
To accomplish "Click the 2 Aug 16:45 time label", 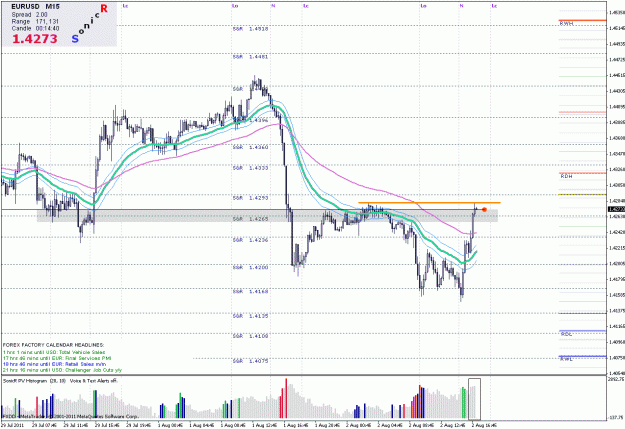I will 485,425.
